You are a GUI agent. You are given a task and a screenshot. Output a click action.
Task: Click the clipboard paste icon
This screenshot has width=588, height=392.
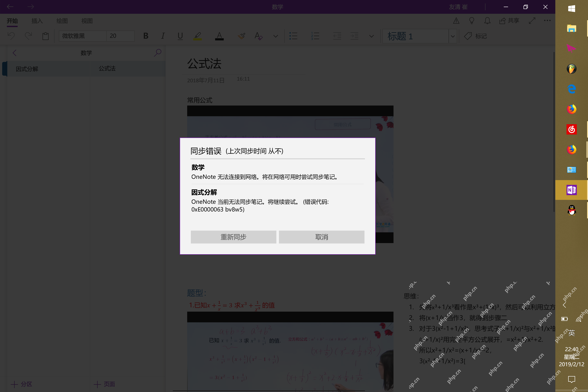click(46, 36)
